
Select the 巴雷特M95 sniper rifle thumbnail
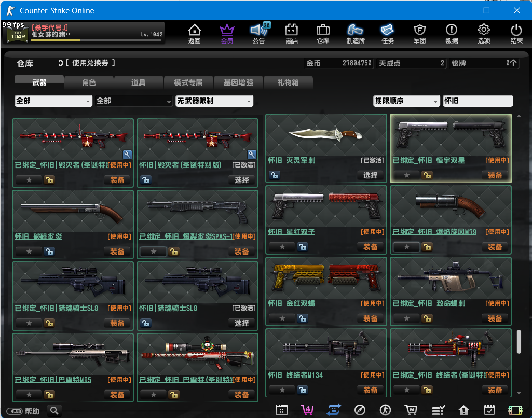73,354
